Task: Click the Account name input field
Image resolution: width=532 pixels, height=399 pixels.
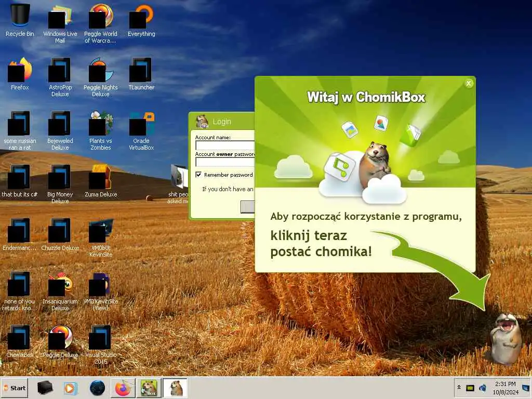Action: [225, 145]
